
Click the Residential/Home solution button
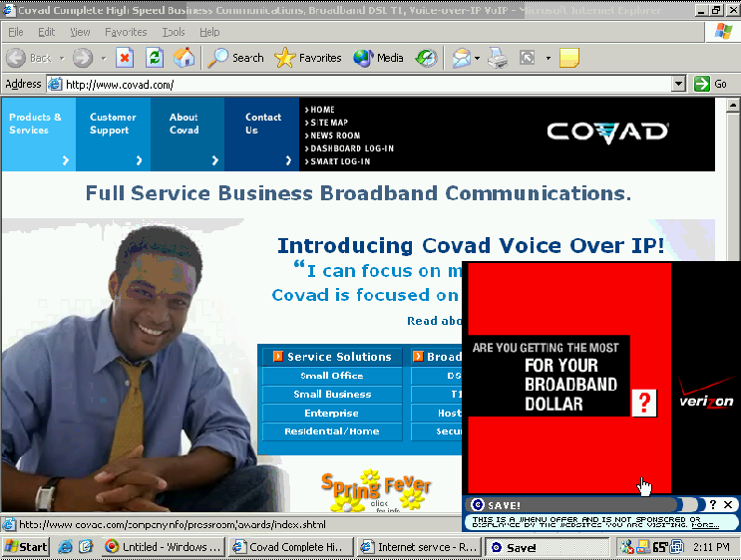[x=332, y=431]
